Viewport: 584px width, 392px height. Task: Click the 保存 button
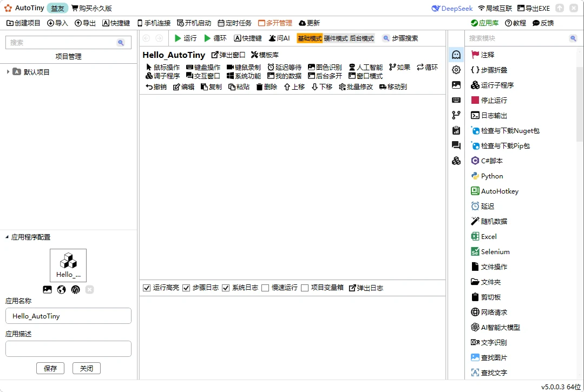click(50, 368)
